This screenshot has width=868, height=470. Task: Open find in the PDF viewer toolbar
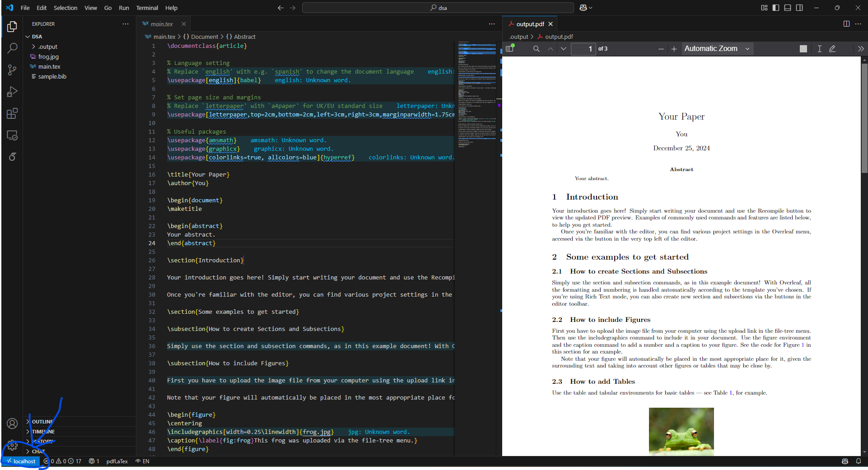536,49
